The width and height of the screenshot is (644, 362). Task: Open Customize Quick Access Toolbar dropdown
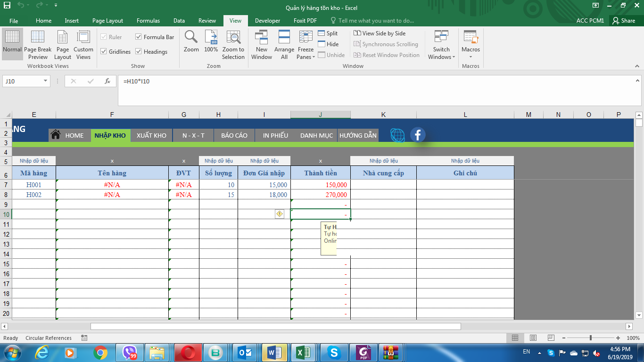(56, 5)
